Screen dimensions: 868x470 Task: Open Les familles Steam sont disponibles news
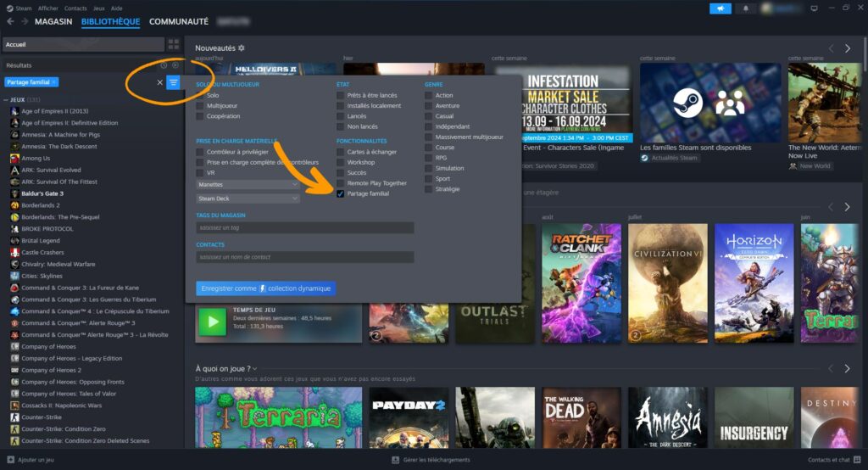coord(695,148)
